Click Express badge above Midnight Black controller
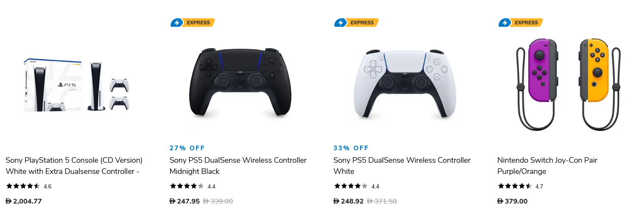This screenshot has height=222, width=644. tap(192, 23)
